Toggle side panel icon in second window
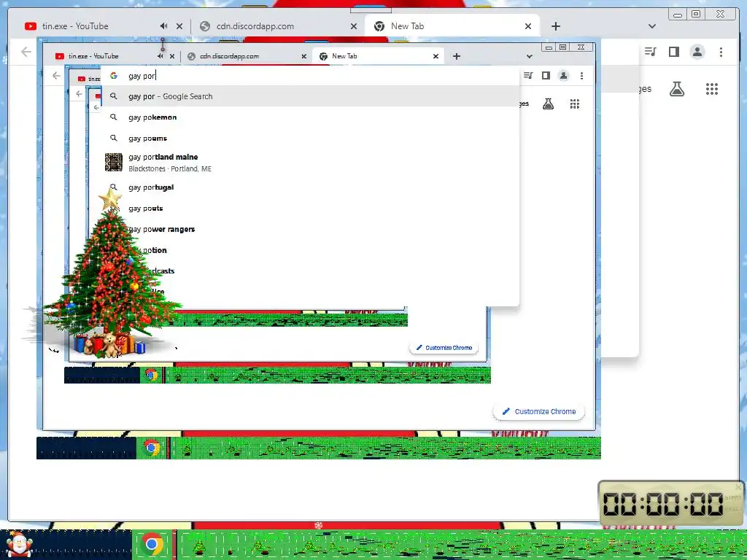This screenshot has width=747, height=560. click(x=546, y=76)
